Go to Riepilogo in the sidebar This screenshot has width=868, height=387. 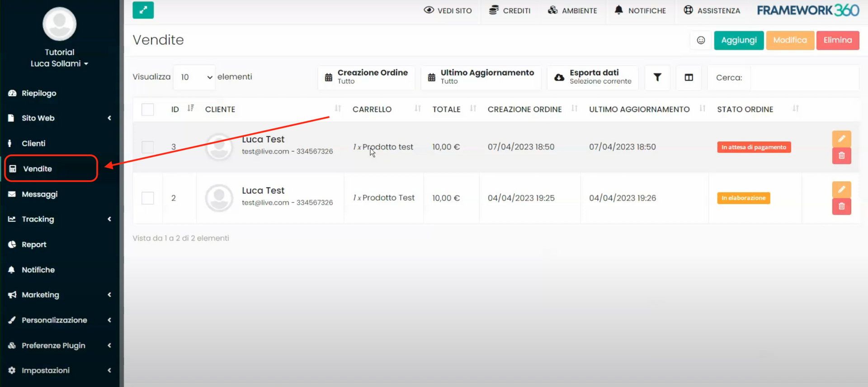click(x=39, y=93)
